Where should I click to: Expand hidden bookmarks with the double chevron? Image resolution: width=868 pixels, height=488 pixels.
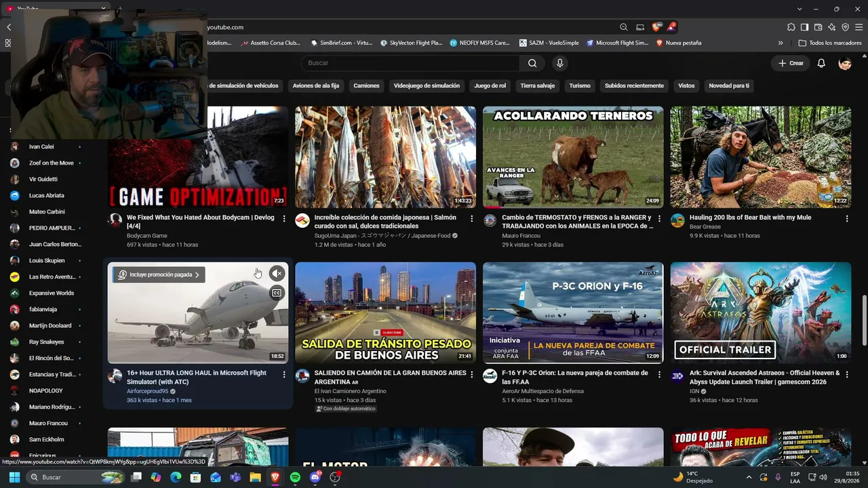coord(781,43)
